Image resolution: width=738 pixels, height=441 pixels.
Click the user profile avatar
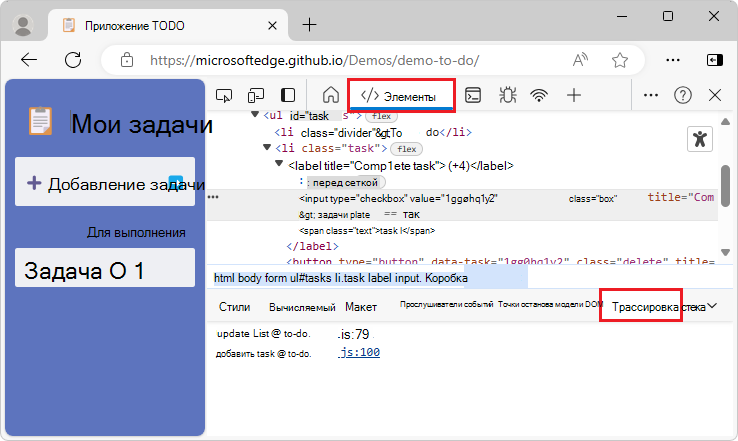pyautogui.click(x=23, y=25)
